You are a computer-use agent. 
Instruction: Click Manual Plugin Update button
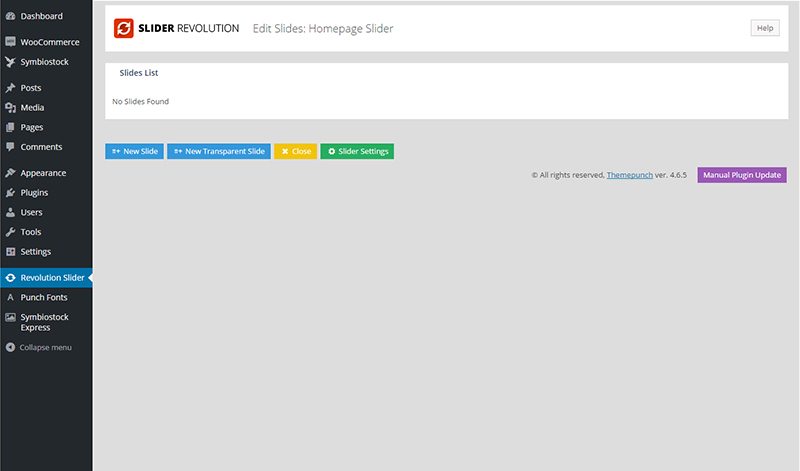point(742,175)
